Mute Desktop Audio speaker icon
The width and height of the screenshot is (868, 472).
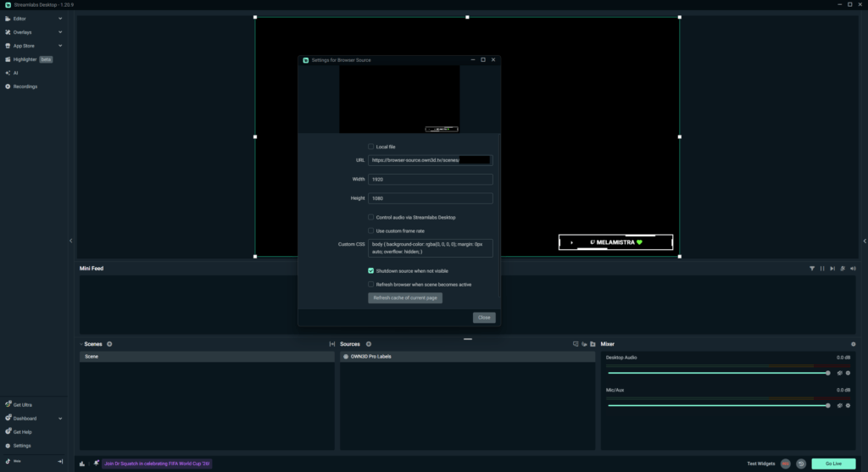[x=839, y=373]
